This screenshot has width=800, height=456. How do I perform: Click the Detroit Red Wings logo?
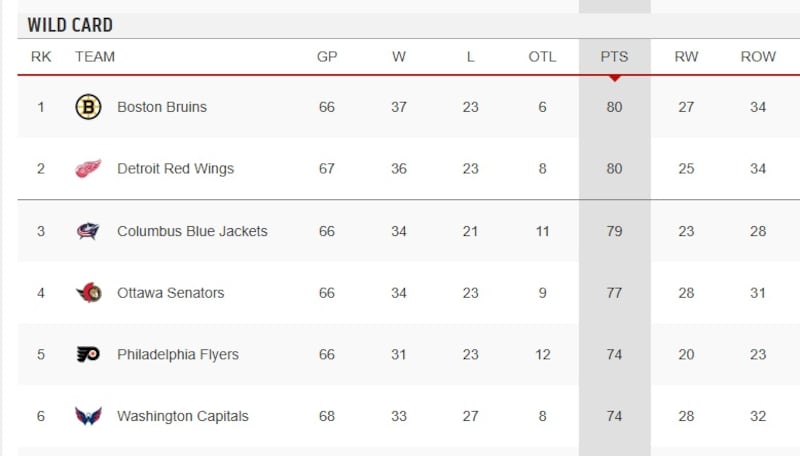point(88,169)
